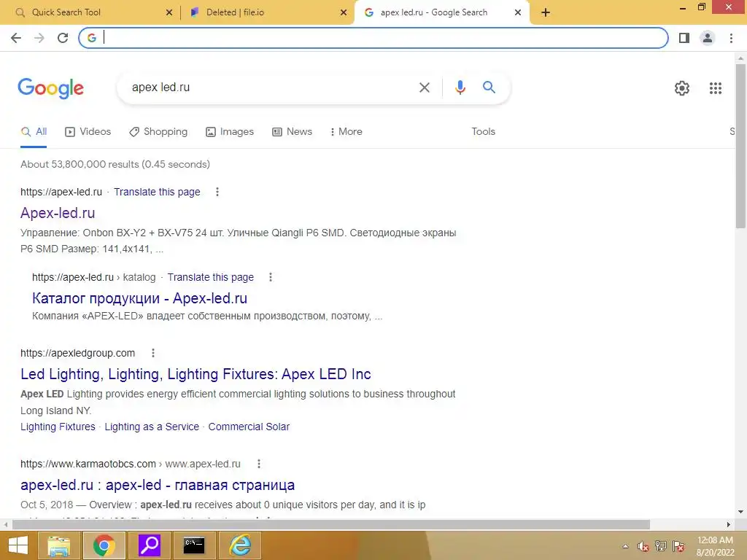Click the network tray icon
The image size is (747, 560).
click(661, 546)
